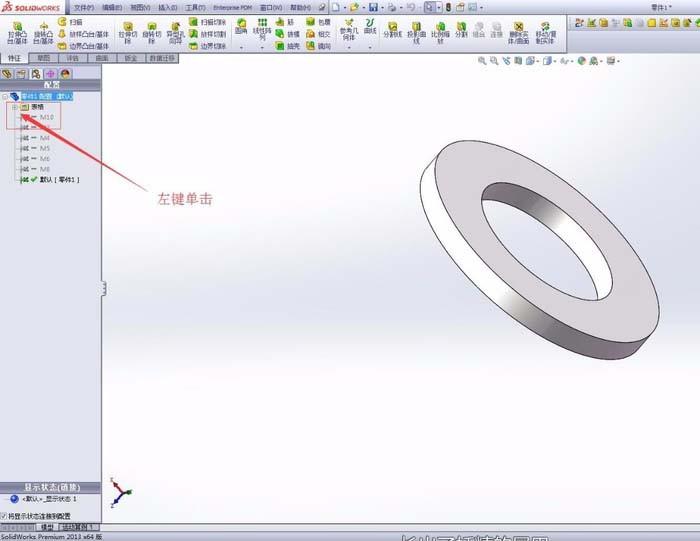Open the 视图(V) View menu
This screenshot has height=541, width=700.
pos(140,8)
